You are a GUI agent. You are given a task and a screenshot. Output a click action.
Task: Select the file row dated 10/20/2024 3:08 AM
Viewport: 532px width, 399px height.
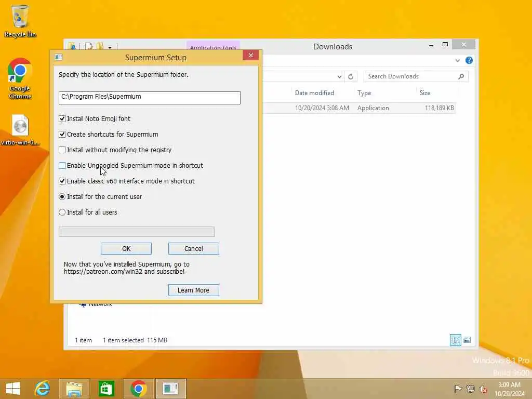pyautogui.click(x=360, y=108)
